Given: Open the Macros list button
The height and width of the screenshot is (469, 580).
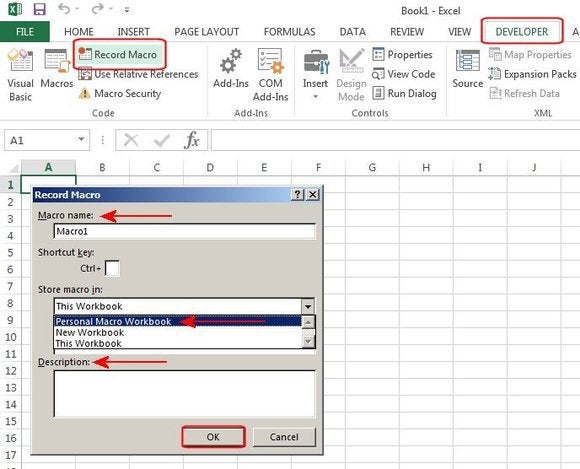Looking at the screenshot, I should pos(57,68).
